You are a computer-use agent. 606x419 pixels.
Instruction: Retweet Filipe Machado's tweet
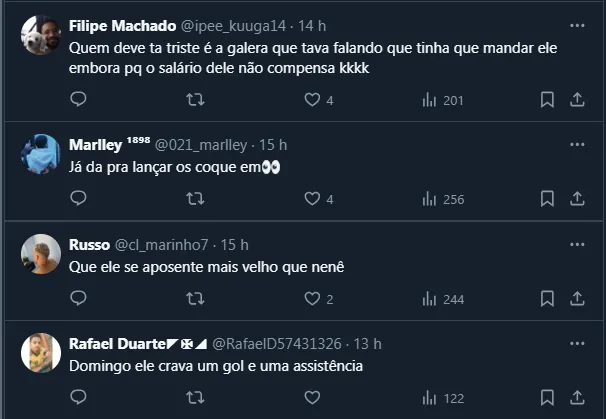click(x=196, y=99)
